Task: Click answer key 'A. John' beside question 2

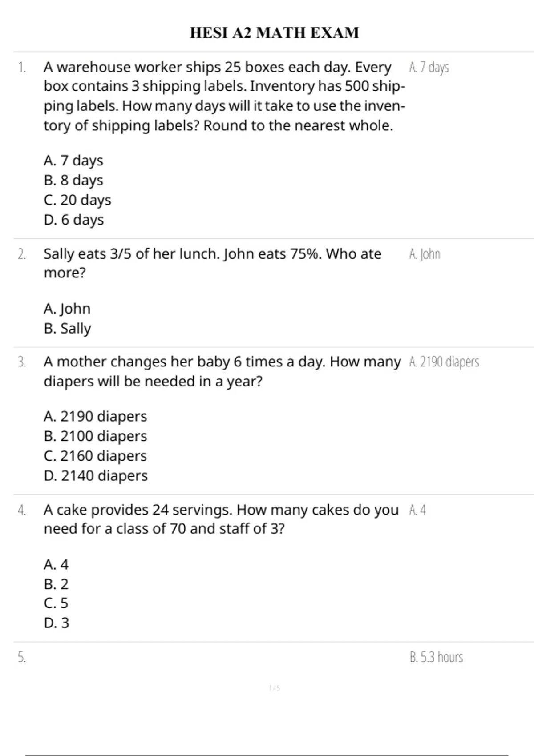Action: click(425, 254)
